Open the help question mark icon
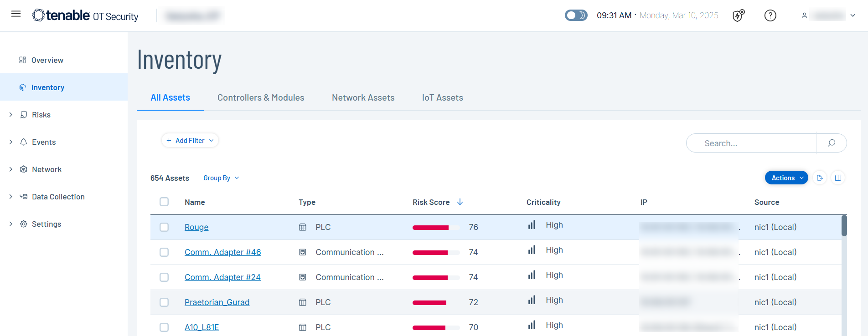 pos(770,15)
